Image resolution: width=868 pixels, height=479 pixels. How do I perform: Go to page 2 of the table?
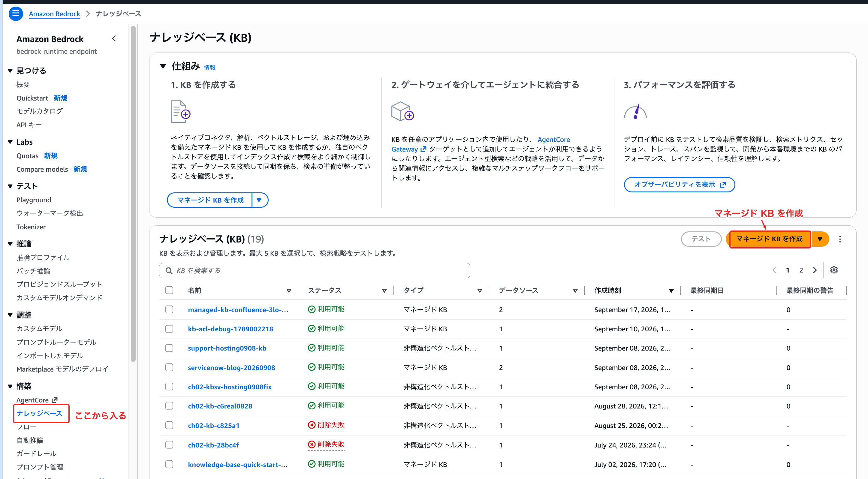pyautogui.click(x=801, y=270)
